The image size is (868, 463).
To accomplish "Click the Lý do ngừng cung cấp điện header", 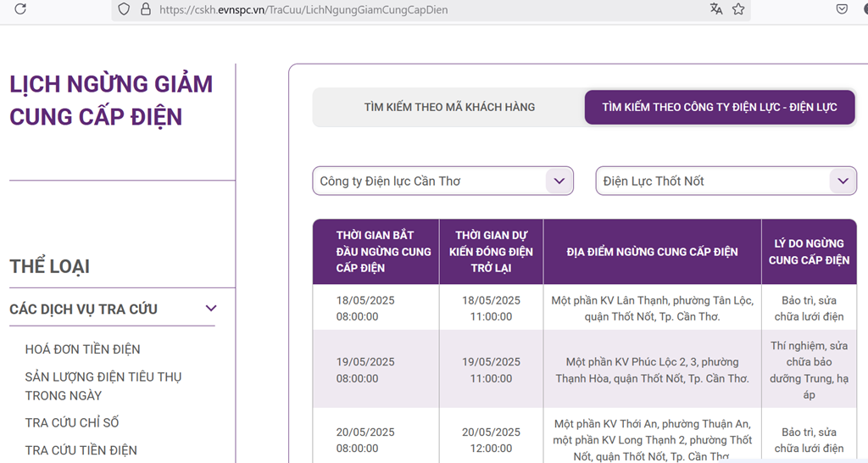I will click(x=809, y=252).
